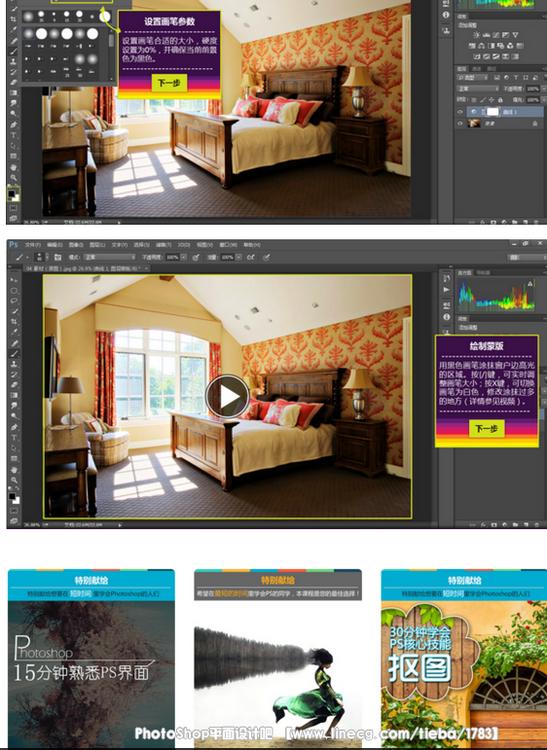This screenshot has height=750, width=547.
Task: Toggle airbrush mode in the brush options bar
Action: click(251, 257)
